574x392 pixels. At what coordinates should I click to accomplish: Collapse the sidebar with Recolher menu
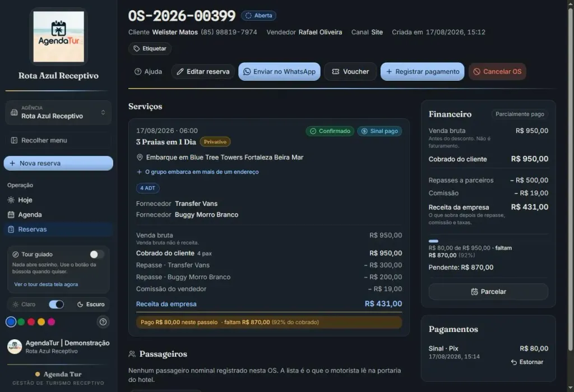pos(58,140)
